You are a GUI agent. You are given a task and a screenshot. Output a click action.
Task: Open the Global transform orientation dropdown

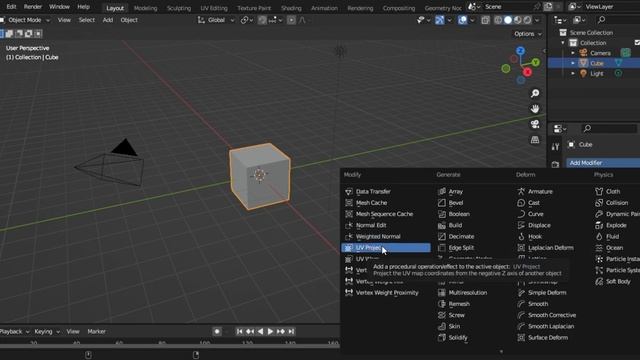click(216, 20)
